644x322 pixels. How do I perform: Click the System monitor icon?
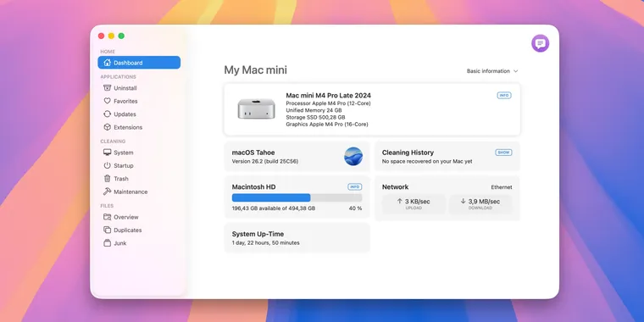click(x=108, y=153)
